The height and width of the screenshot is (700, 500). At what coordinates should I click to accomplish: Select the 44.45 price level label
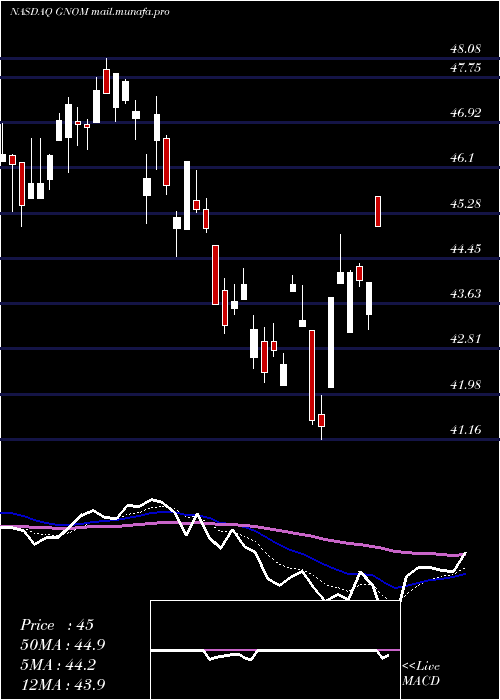click(x=466, y=249)
